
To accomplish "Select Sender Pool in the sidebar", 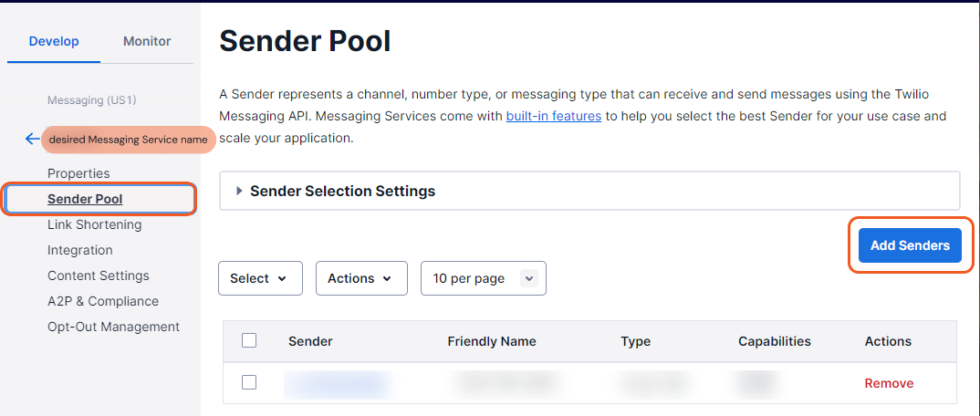I will point(85,199).
